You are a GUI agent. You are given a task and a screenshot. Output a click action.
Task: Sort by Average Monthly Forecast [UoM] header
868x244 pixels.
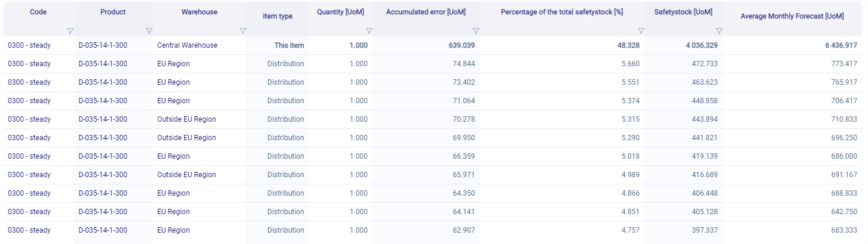coord(791,16)
